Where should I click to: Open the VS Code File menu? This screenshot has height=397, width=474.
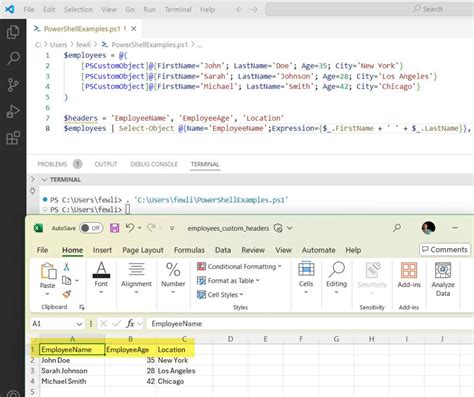29,9
